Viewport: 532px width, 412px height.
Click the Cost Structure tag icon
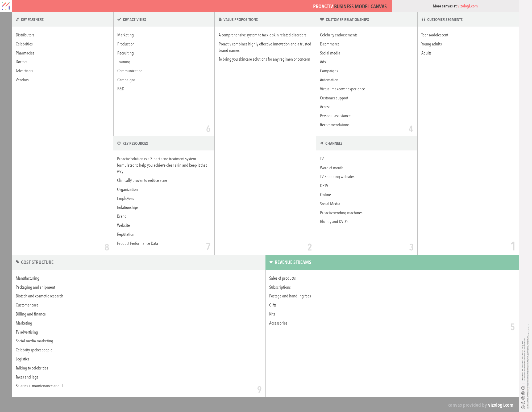pos(17,262)
